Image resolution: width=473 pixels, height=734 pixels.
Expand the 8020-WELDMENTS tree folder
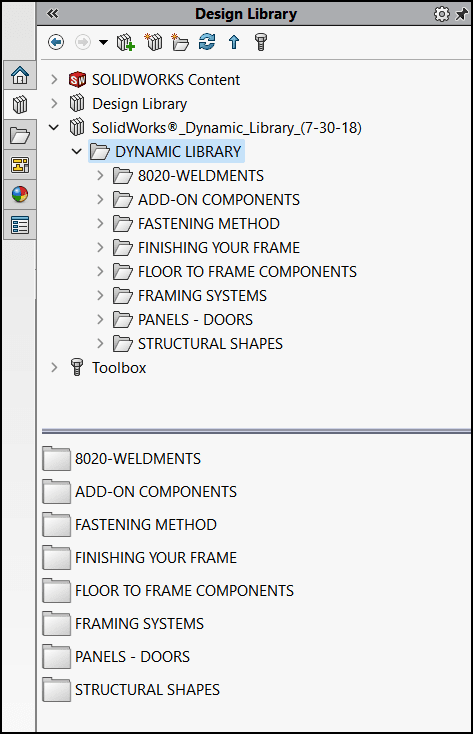pos(100,176)
